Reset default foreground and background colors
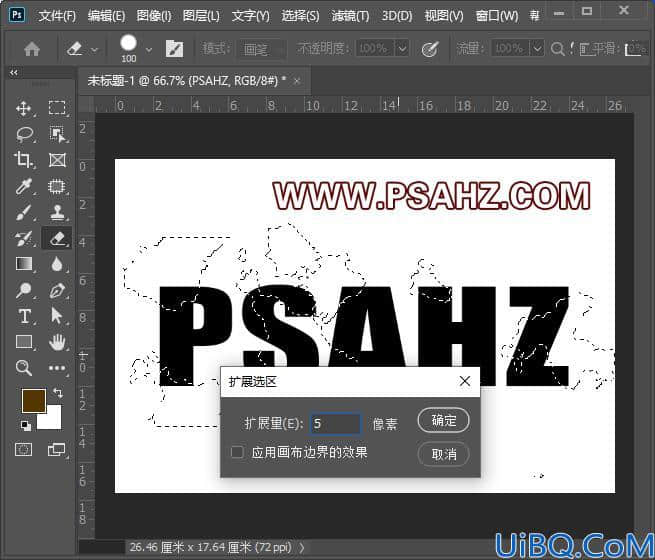Image resolution: width=655 pixels, height=560 pixels. (x=25, y=426)
